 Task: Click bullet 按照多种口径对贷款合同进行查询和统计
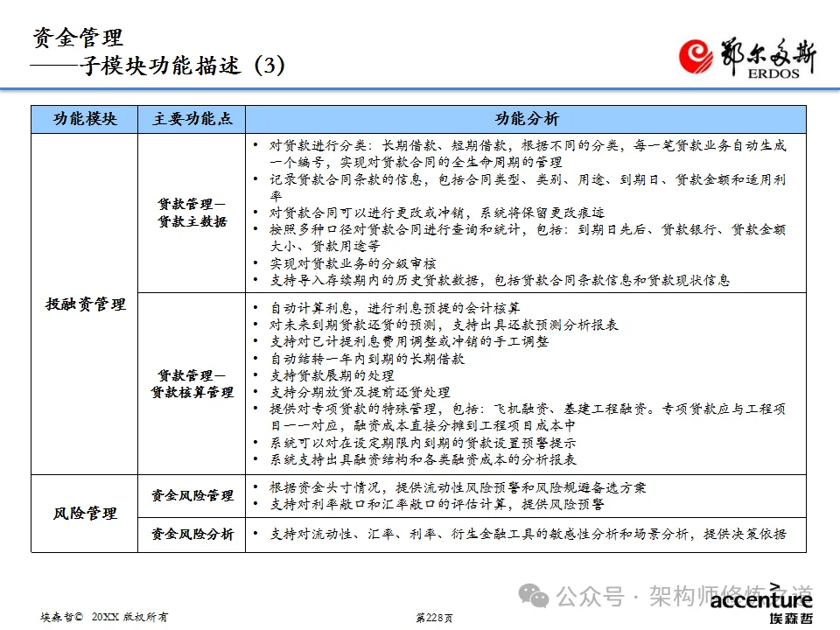[x=528, y=238]
